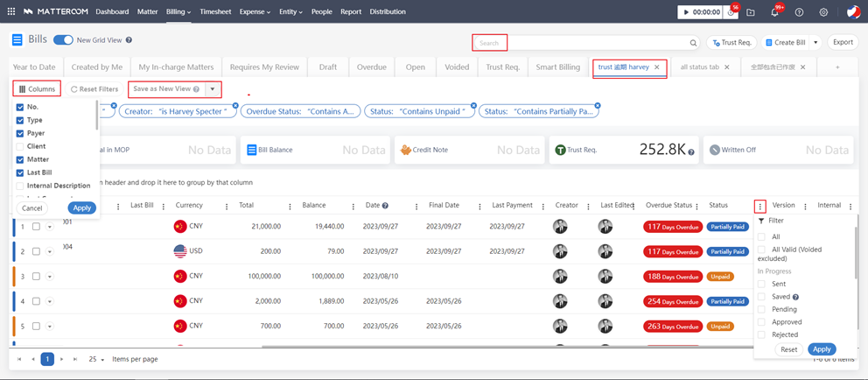This screenshot has width=868, height=380.
Task: Expand the Save as New View dropdown arrow
Action: coord(213,89)
